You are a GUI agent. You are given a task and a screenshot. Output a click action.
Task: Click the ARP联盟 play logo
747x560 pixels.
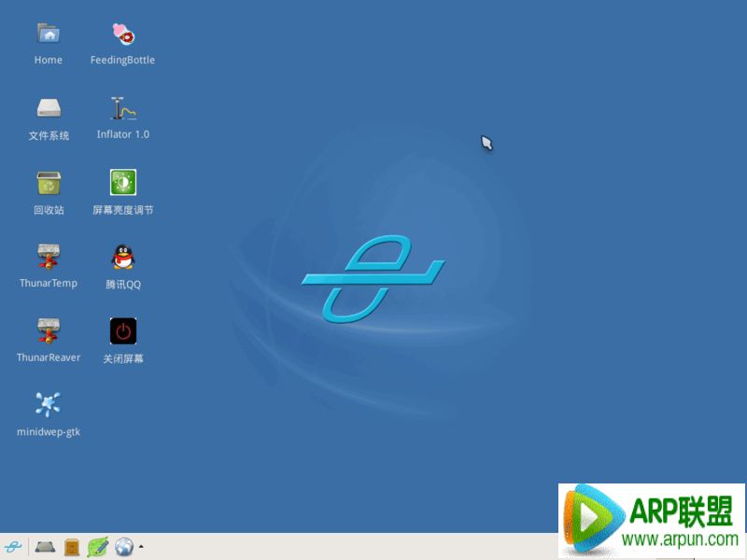coord(595,515)
